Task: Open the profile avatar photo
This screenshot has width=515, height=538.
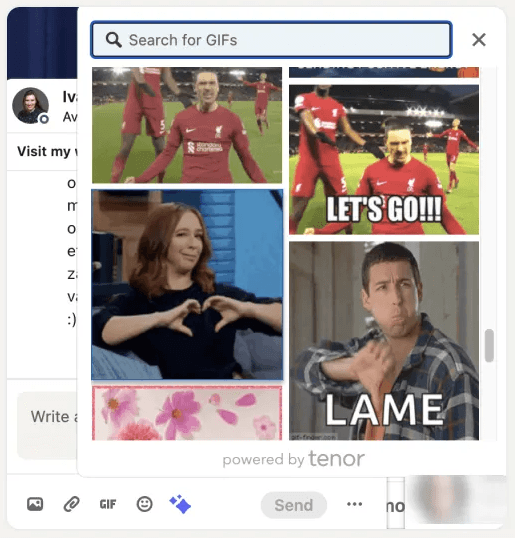Action: (31, 105)
